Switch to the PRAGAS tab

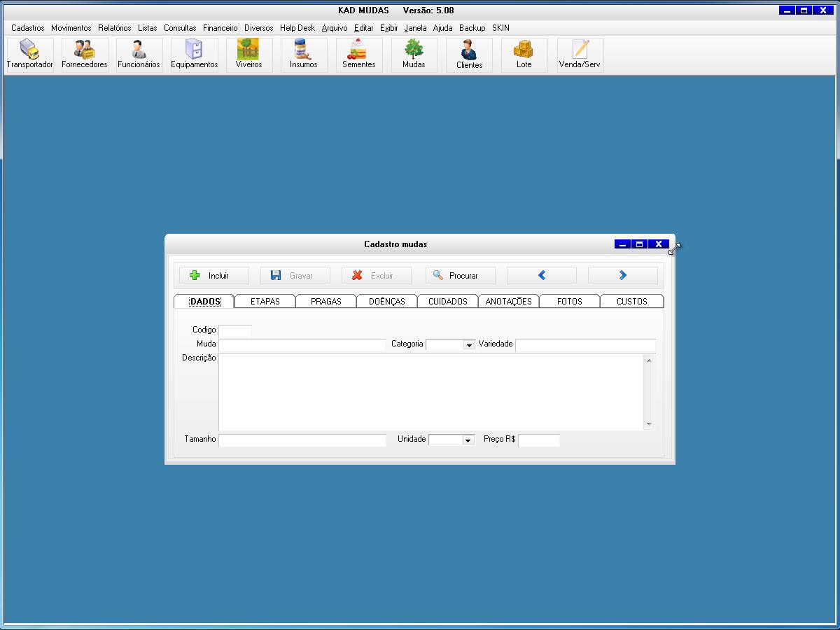point(326,301)
